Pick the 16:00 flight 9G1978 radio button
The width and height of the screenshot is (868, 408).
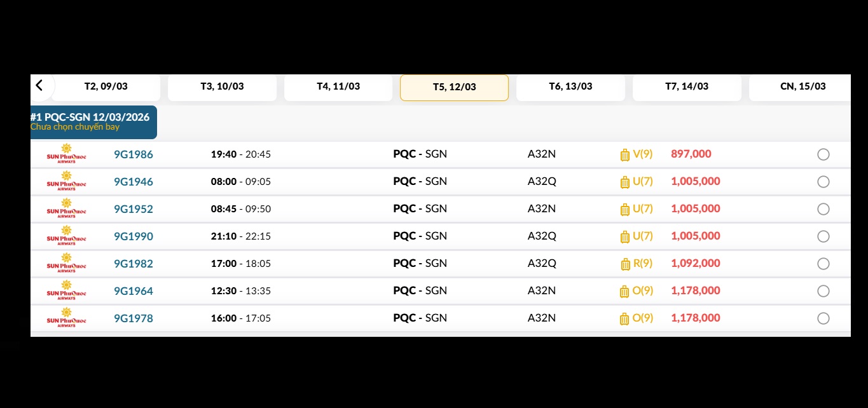[x=823, y=318]
